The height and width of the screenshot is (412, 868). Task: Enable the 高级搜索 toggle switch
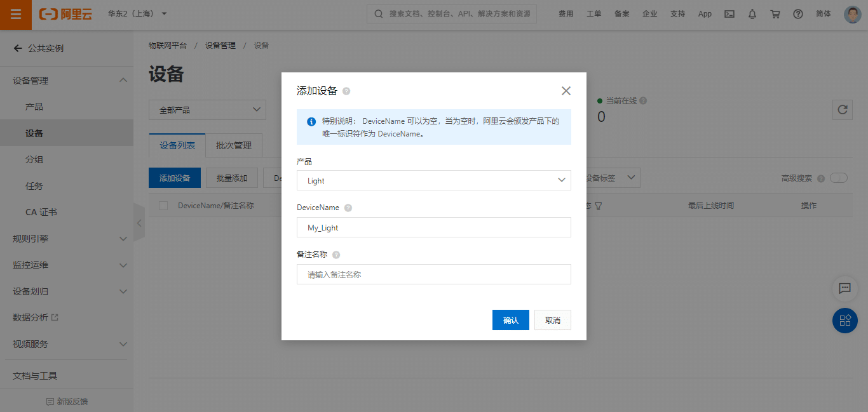pos(839,178)
